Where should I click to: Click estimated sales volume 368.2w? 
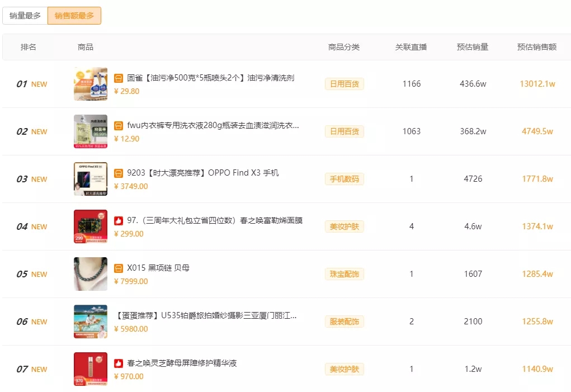(473, 131)
